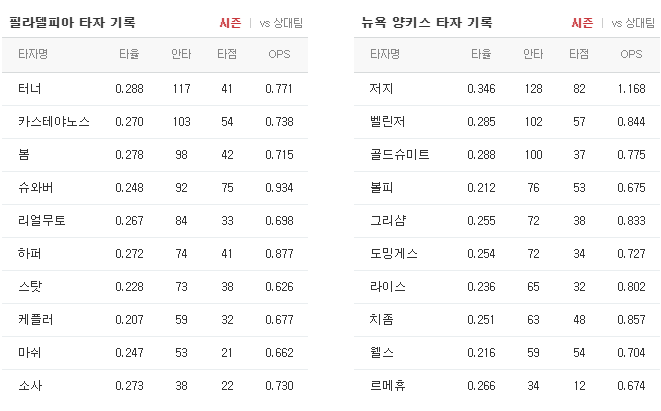The height and width of the screenshot is (411, 661).
Task: Switch 뉴욕 양키스 table to vs 상대팀
Action: pyautogui.click(x=633, y=23)
